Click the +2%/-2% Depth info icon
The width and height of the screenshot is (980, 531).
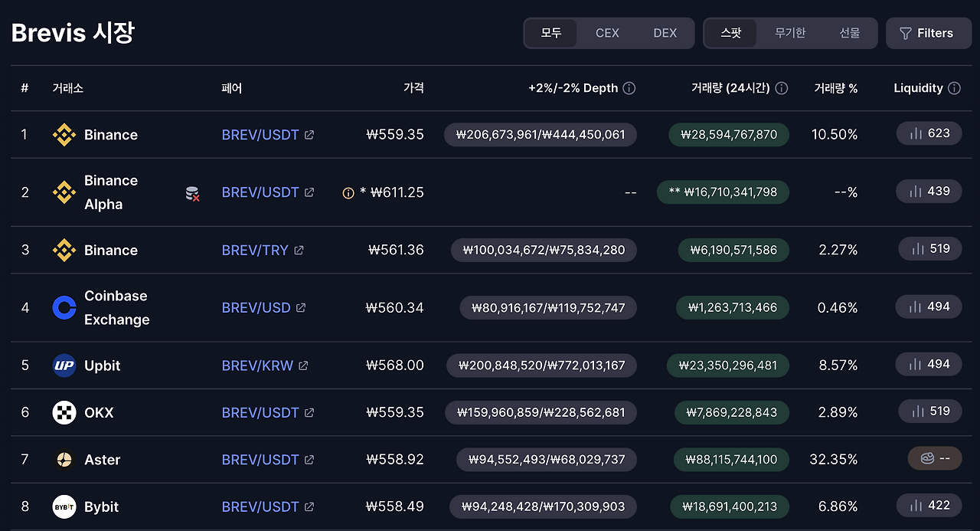[629, 88]
